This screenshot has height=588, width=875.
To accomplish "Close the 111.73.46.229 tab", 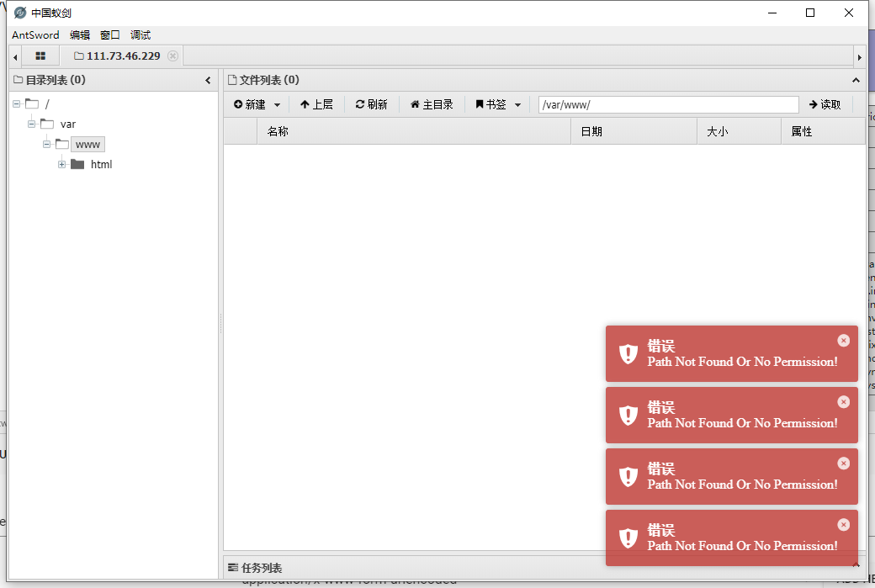I will 173,56.
